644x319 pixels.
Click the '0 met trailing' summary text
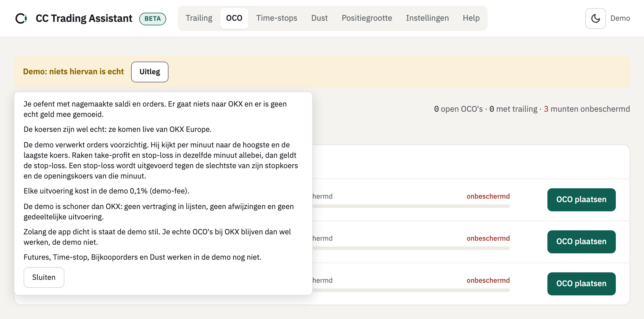[x=513, y=109]
